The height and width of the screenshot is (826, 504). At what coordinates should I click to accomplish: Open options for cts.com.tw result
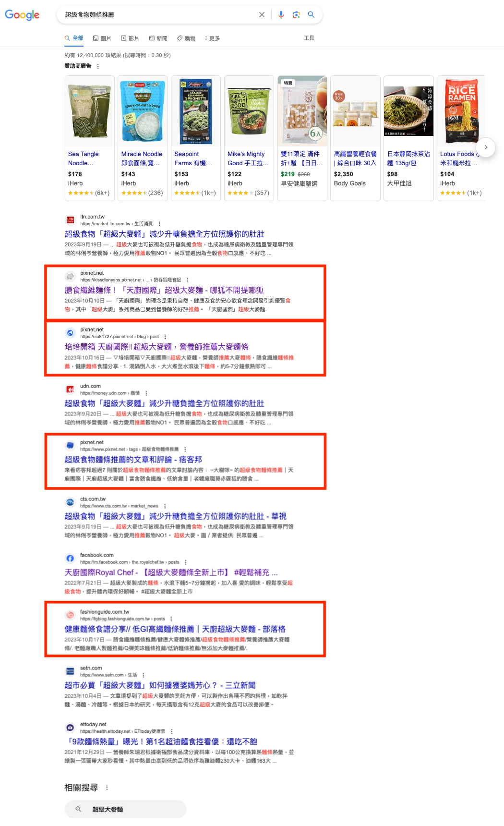point(165,506)
